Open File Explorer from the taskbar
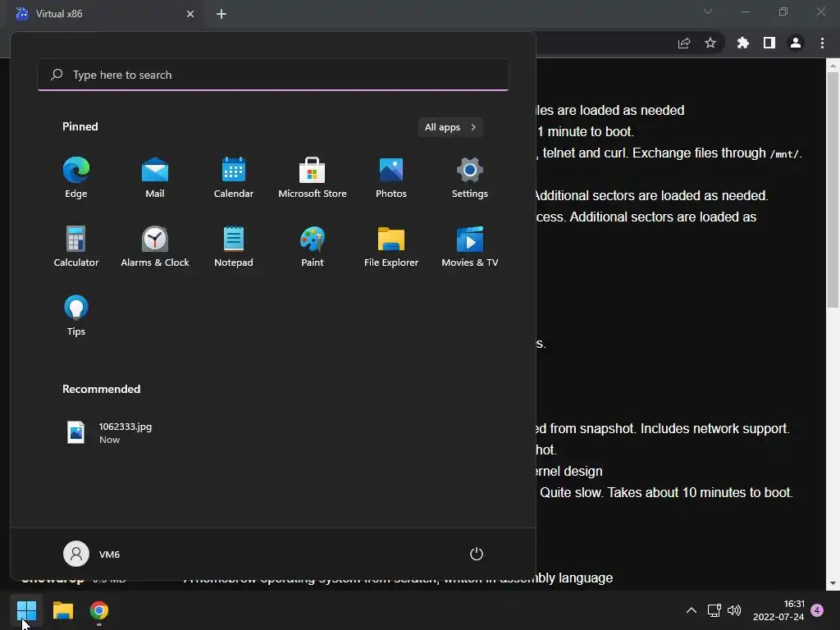 pyautogui.click(x=62, y=610)
